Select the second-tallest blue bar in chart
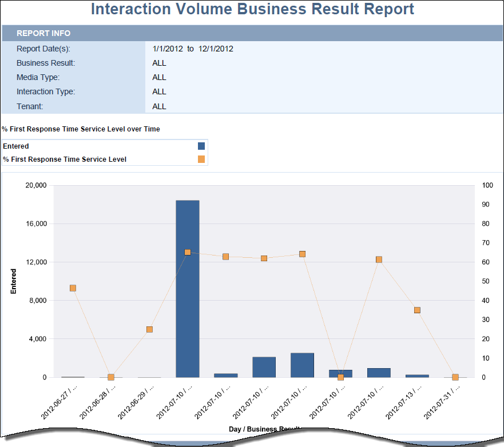504x447 pixels. click(302, 365)
